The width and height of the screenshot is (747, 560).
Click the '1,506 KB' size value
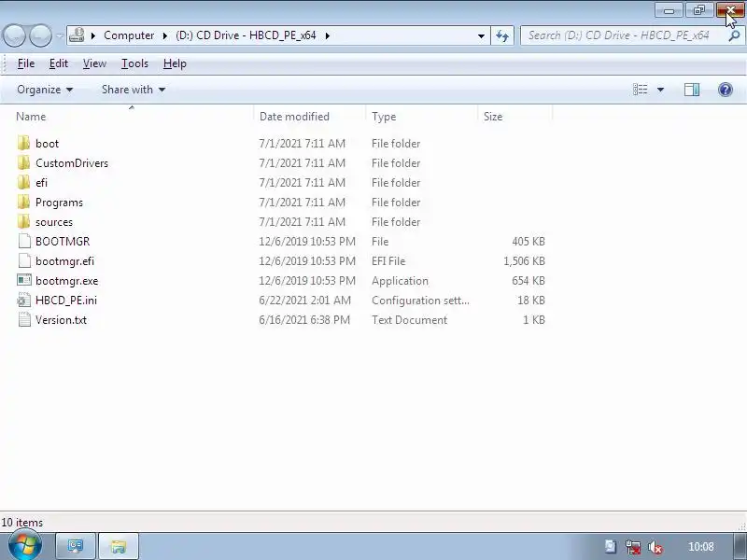pos(524,261)
